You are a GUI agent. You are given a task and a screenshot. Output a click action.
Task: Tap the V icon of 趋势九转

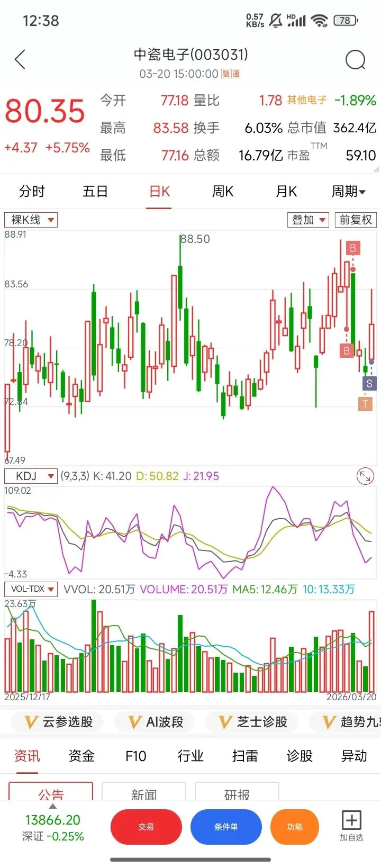pyautogui.click(x=329, y=722)
